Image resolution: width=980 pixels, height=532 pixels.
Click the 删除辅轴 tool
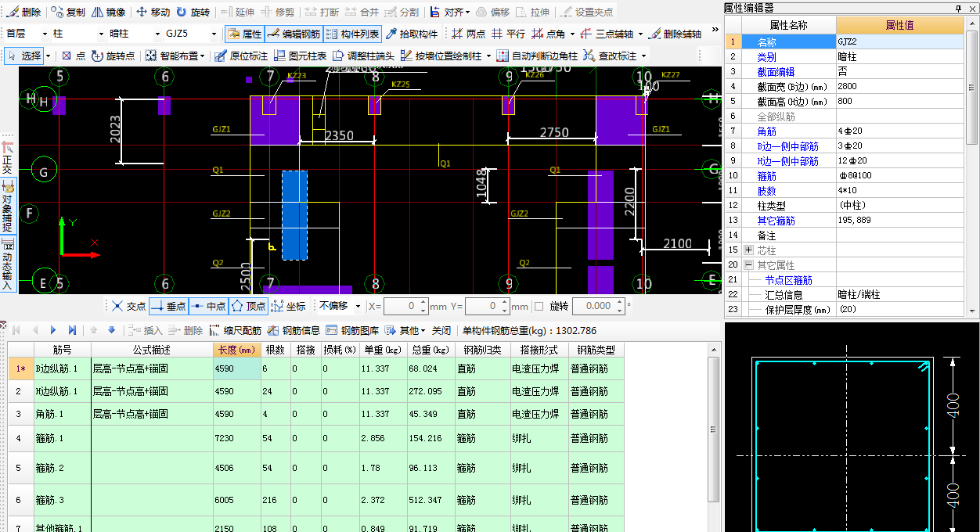point(675,34)
